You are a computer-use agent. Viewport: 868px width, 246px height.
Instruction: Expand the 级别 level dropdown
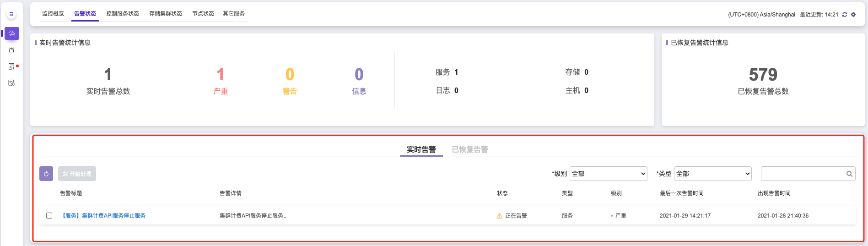coord(608,174)
